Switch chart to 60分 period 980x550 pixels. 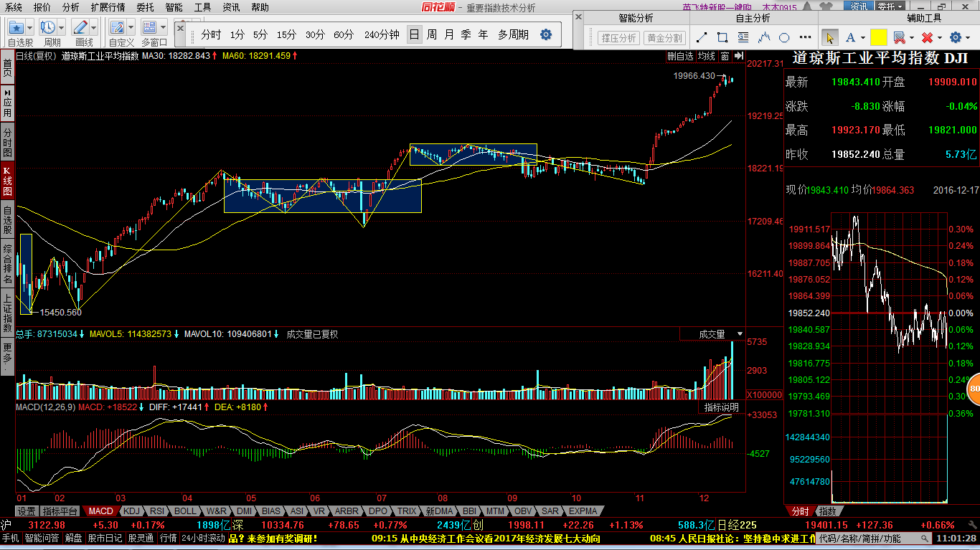point(344,34)
